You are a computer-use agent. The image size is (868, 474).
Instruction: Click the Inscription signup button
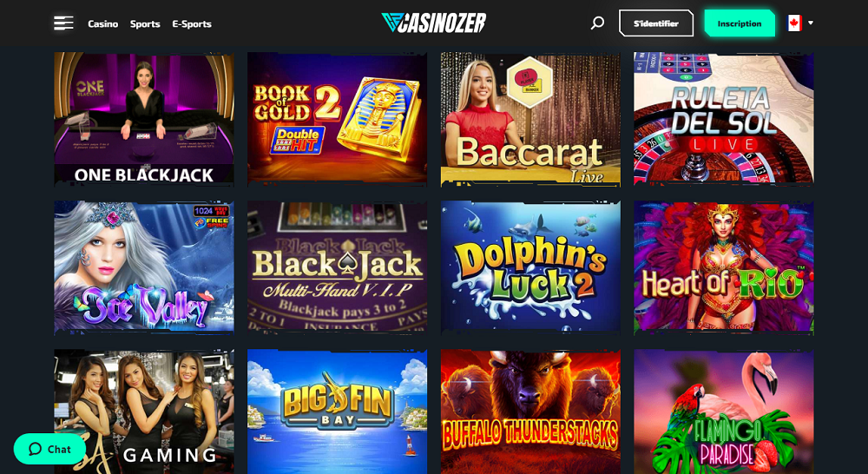click(x=740, y=23)
